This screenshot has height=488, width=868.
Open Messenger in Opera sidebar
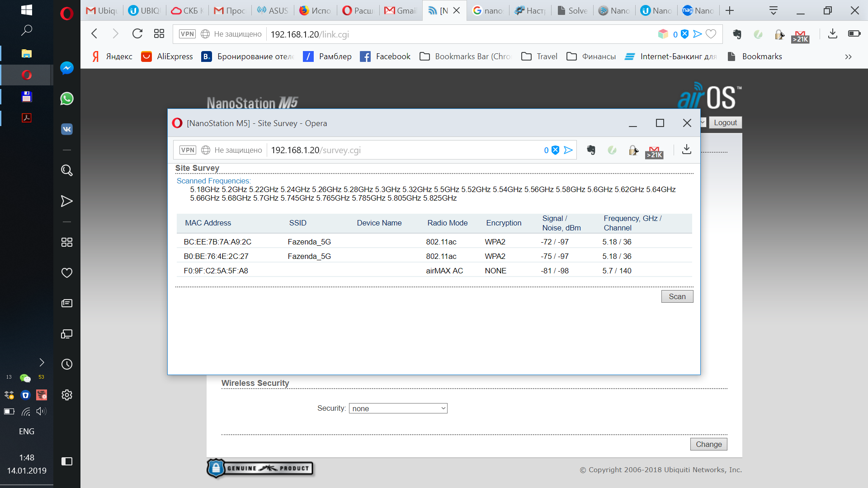[67, 68]
